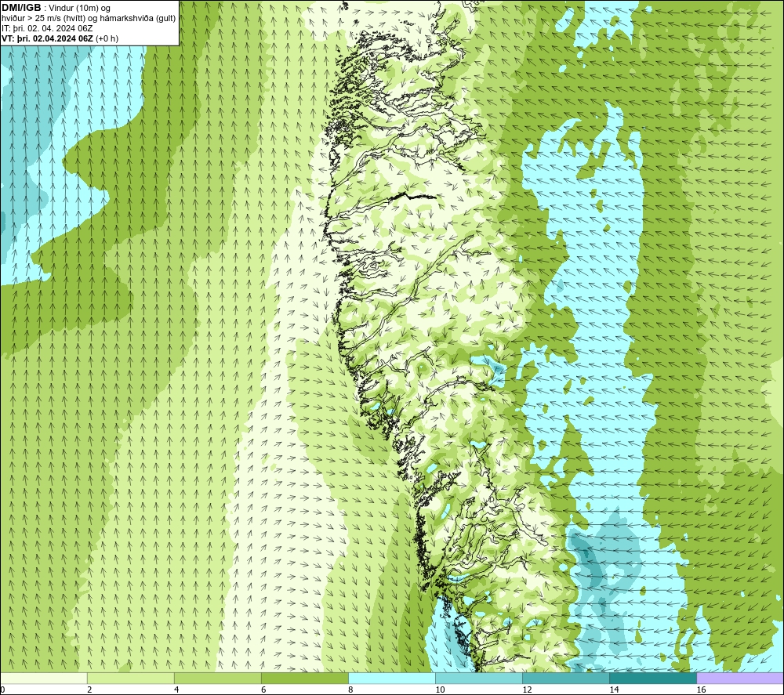Select the 14–16 m/s dark teal swatch

[652, 679]
